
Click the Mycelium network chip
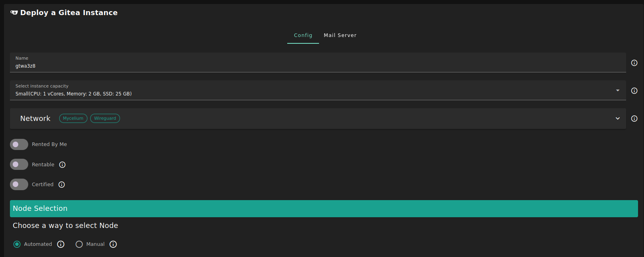click(x=73, y=119)
